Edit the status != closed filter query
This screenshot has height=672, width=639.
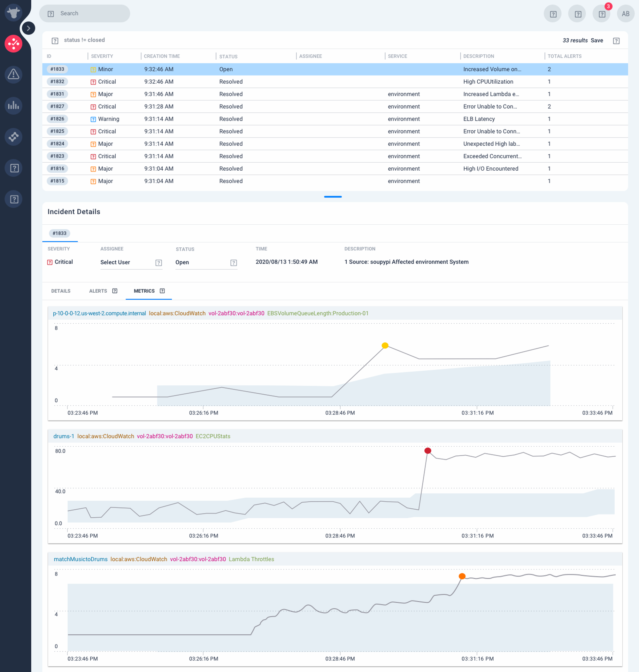click(x=84, y=40)
